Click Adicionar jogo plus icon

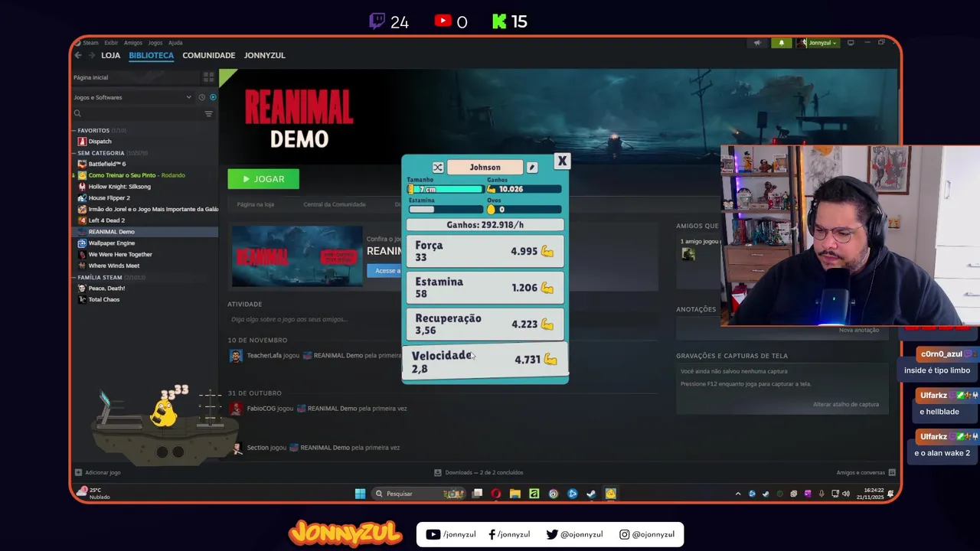coord(78,472)
